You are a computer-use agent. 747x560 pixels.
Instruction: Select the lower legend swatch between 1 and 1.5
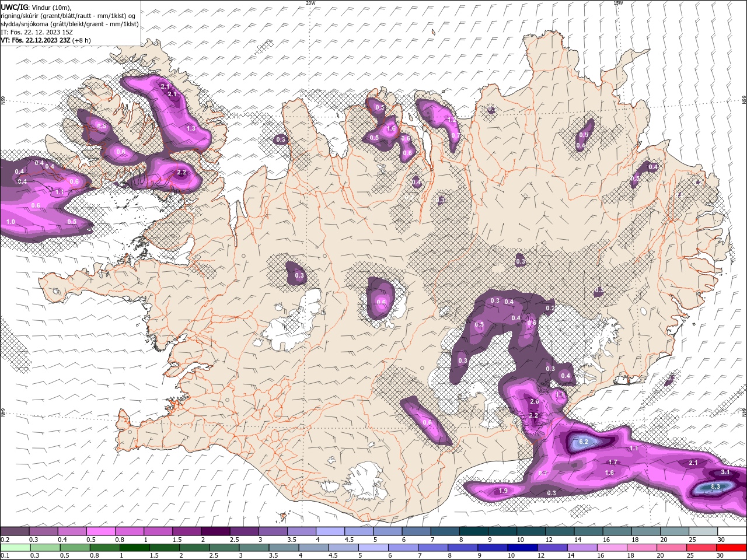134,547
